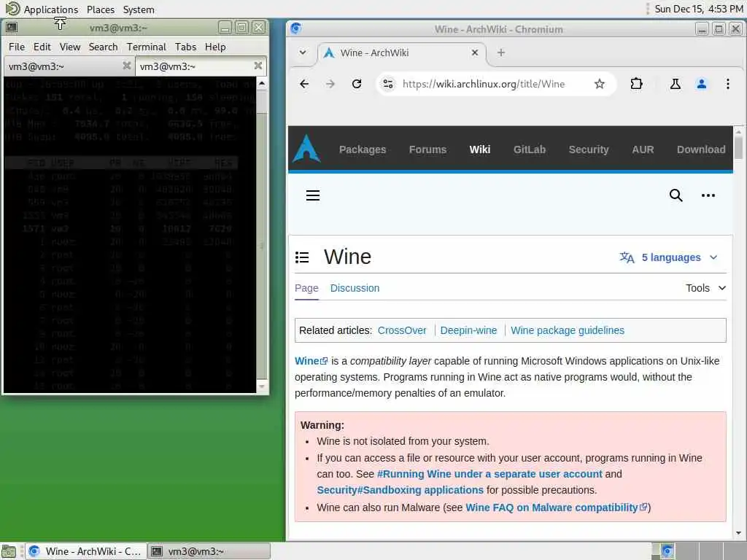
Task: Click terminal scrollbar down arrow
Action: click(262, 386)
